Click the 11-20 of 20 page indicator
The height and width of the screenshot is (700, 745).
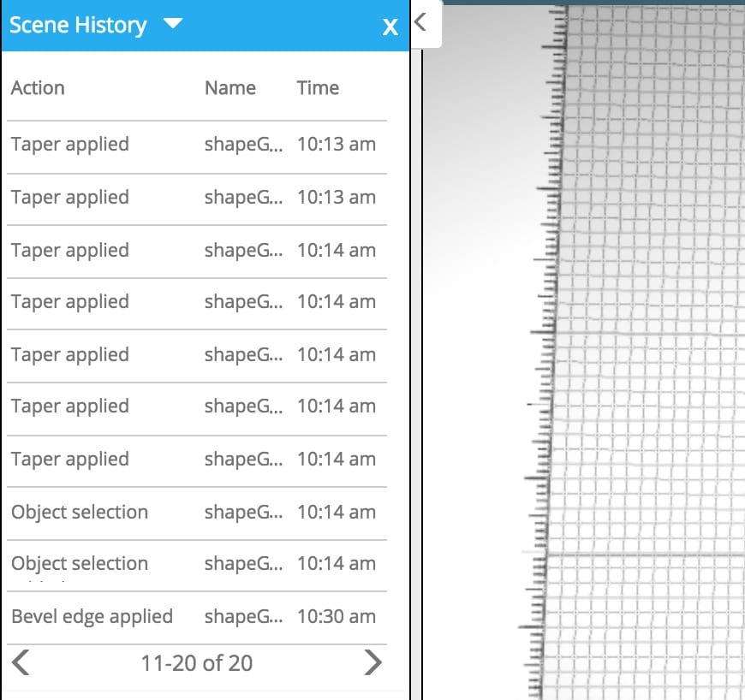click(197, 663)
